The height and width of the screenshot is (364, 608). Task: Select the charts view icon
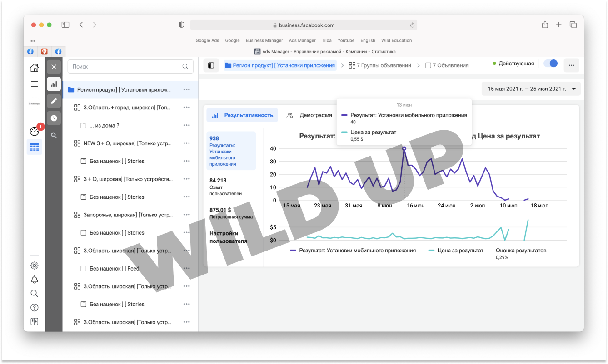tap(54, 84)
